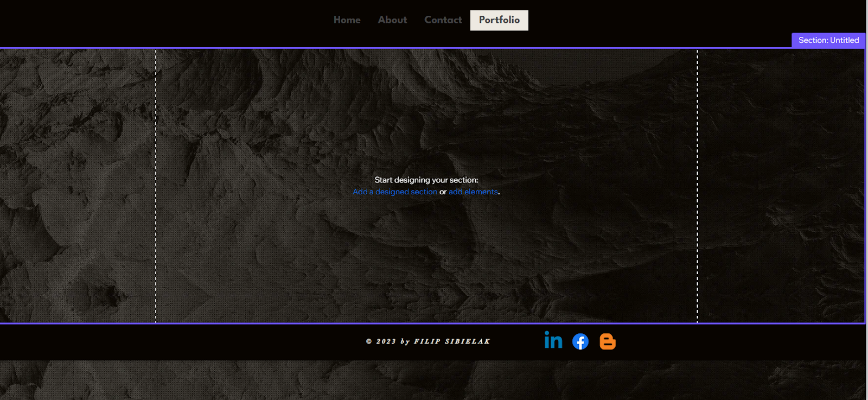Click the 'add elements' link
The width and height of the screenshot is (868, 400).
tap(473, 192)
